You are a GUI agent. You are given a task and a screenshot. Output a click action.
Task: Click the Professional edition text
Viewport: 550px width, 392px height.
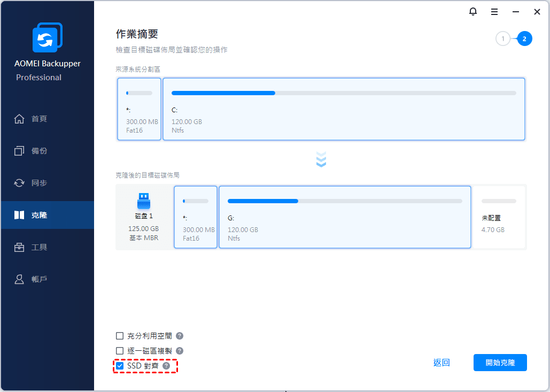(x=38, y=78)
